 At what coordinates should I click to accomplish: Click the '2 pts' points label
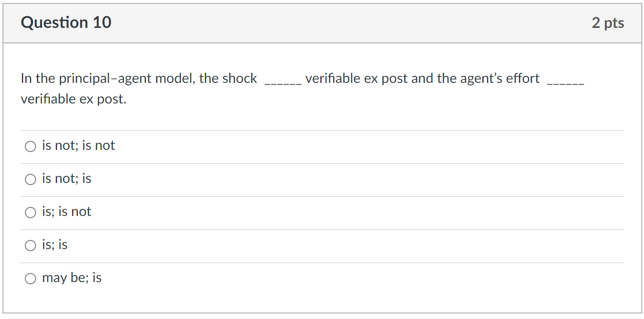click(x=608, y=23)
